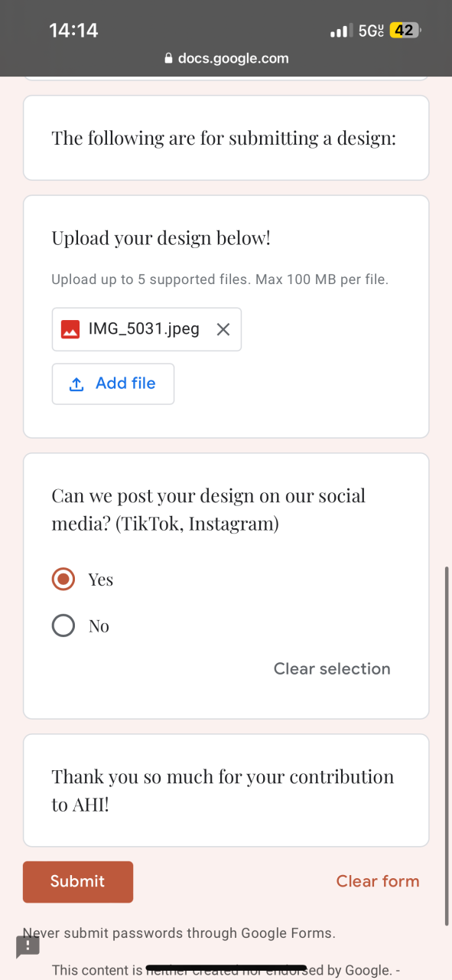Click the Upload your design below heading
Screen dimensions: 452x980
[161, 238]
